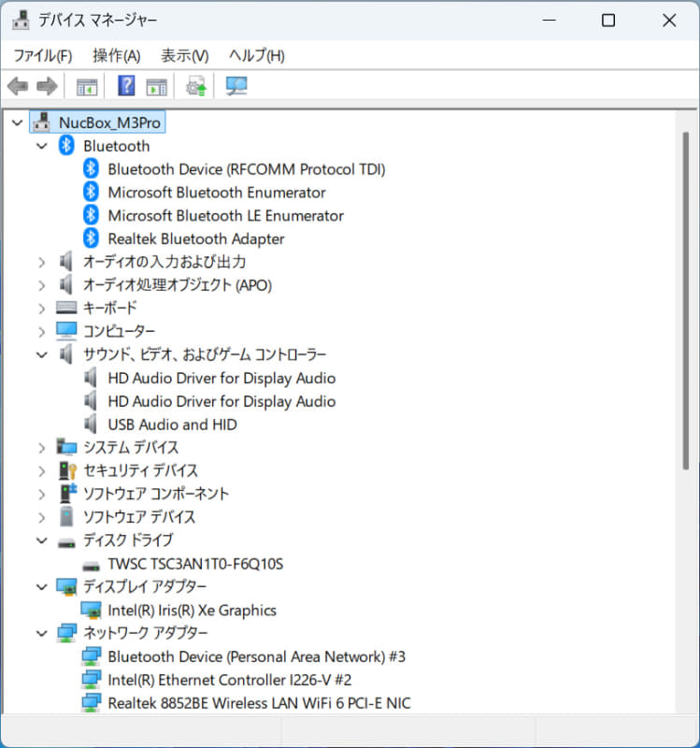700x748 pixels.
Task: Click the Intel Iris Xe Graphics icon
Action: pos(91,611)
